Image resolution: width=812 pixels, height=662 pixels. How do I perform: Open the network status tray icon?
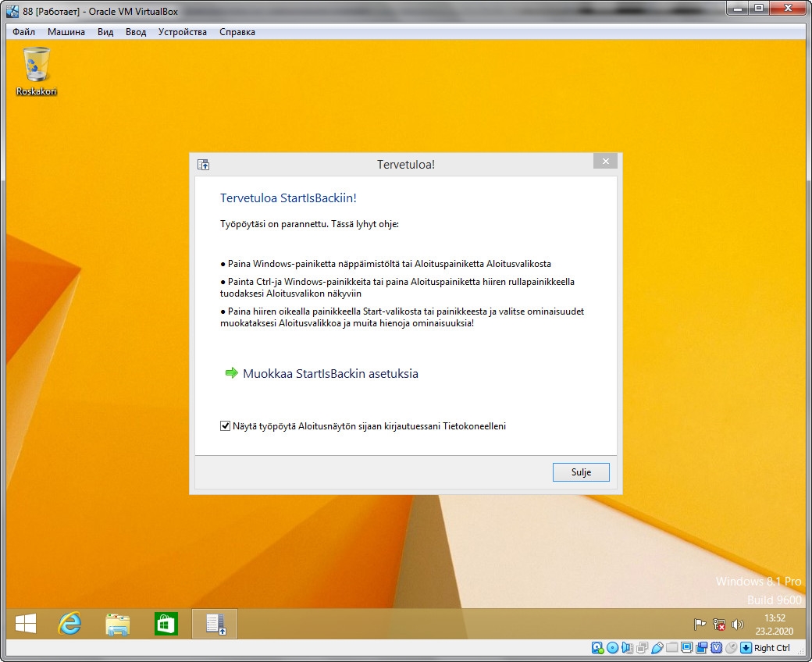(x=719, y=625)
